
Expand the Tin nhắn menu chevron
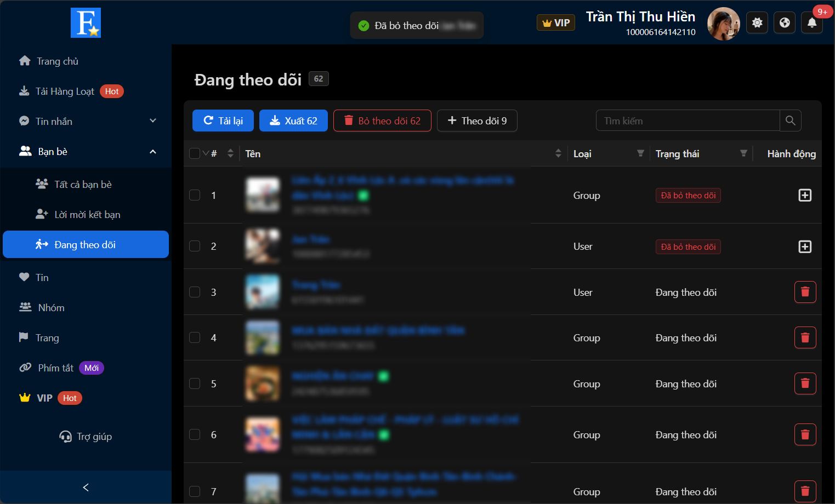153,121
